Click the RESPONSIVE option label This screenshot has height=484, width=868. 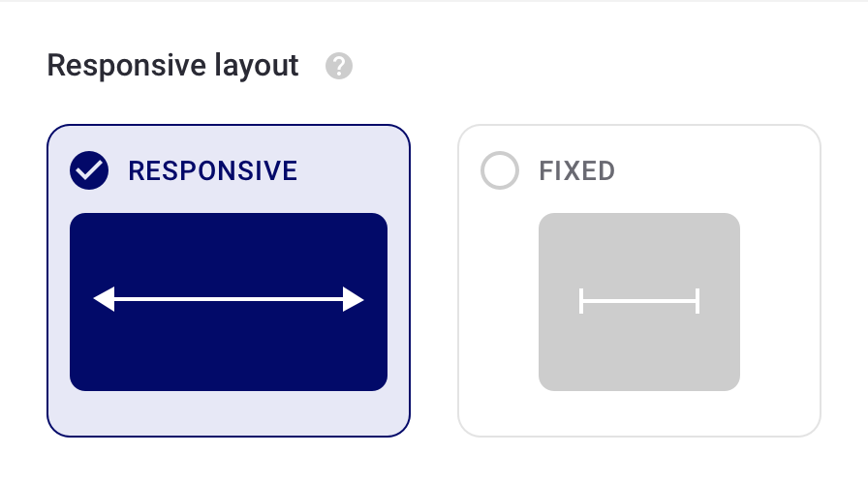coord(212,171)
